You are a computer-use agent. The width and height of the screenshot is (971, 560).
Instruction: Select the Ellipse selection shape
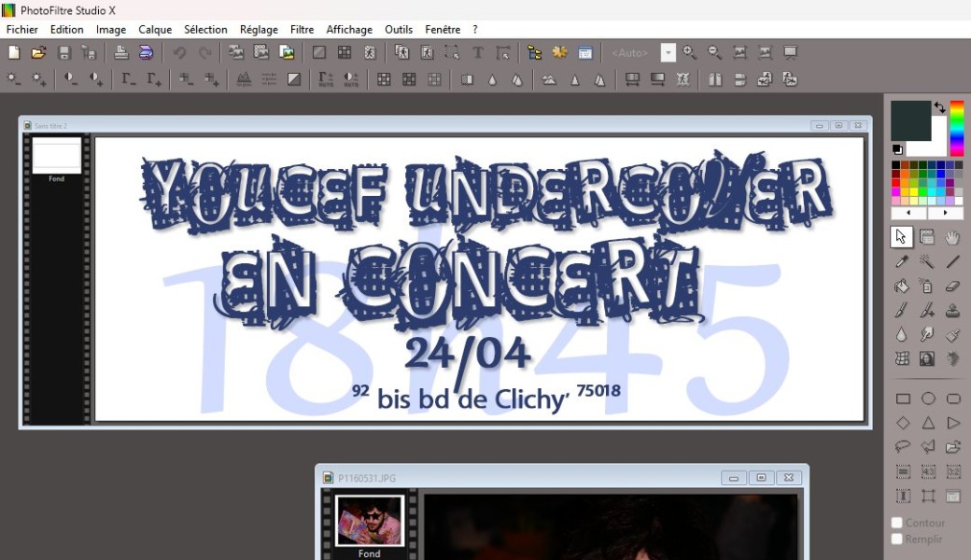928,399
